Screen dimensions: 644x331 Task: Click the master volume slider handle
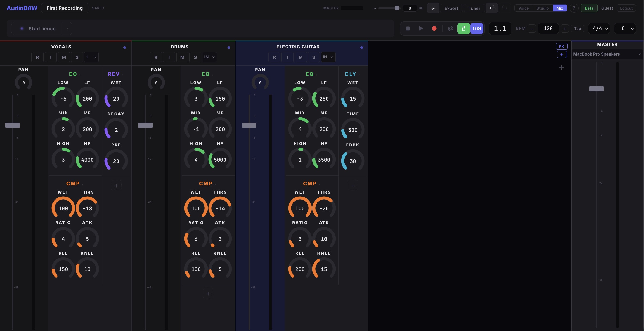(397, 8)
